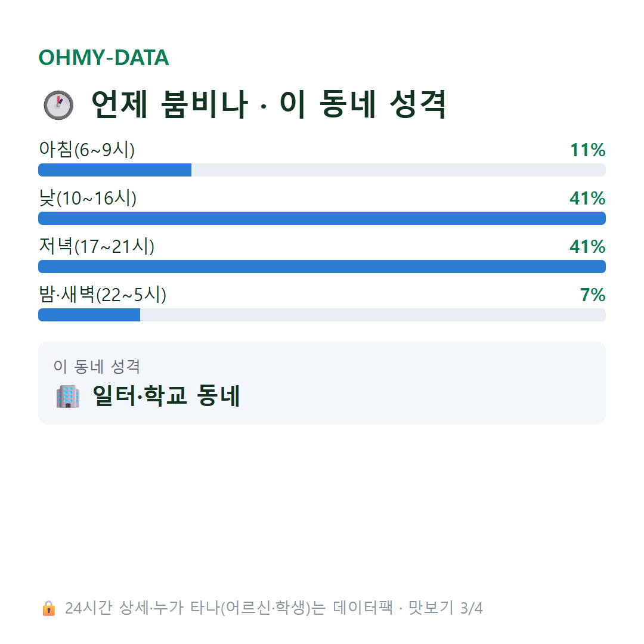The image size is (644, 644).
Task: Click the 저녁 progress bar
Action: pos(321,267)
